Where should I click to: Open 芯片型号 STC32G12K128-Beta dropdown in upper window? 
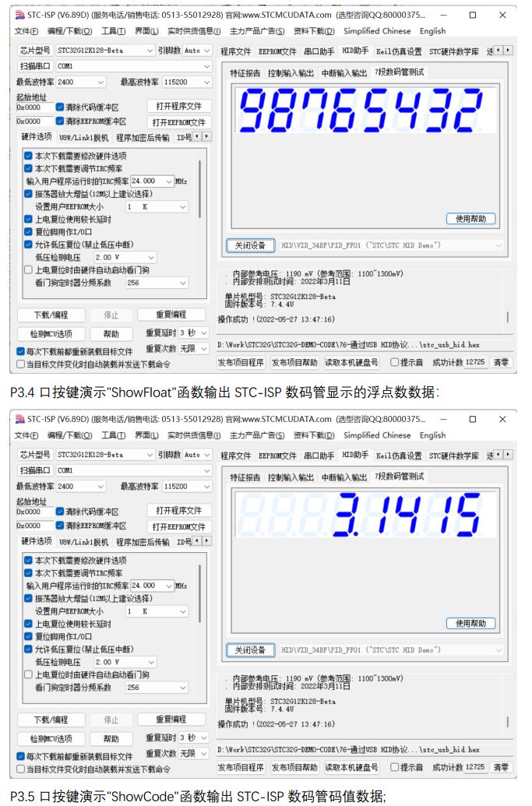[x=105, y=51]
